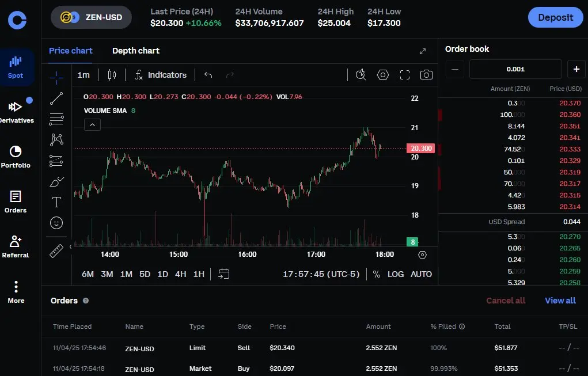
Task: Select the 20.270 bid price row
Action: [x=513, y=237]
